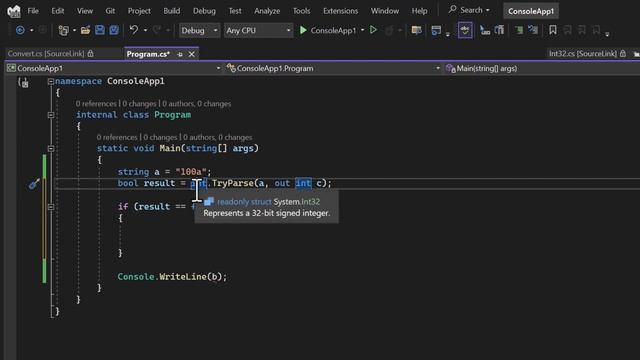Collapse the static void Main method
Viewport: 640px width, 360px height.
51,149
